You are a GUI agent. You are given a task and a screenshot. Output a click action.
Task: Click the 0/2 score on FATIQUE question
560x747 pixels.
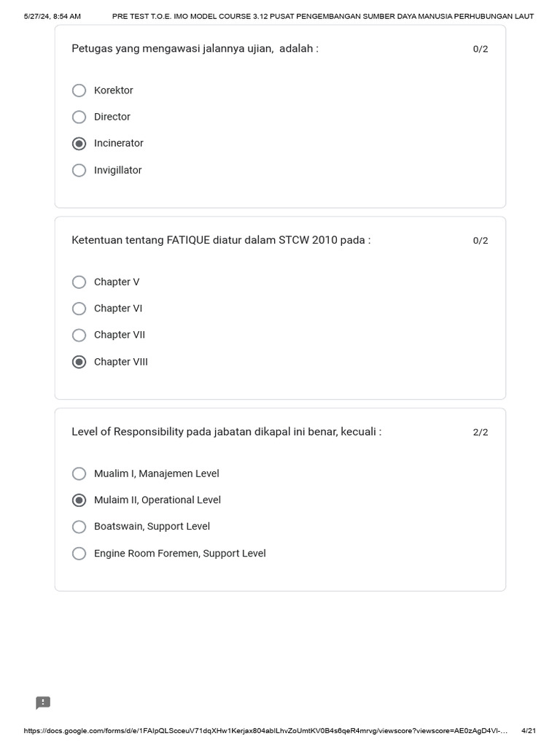[481, 241]
